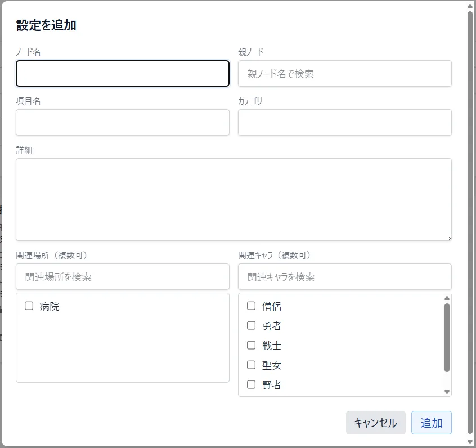Viewport: 476px width, 448px height.
Task: Focus the ノード名 input field
Action: tap(123, 74)
